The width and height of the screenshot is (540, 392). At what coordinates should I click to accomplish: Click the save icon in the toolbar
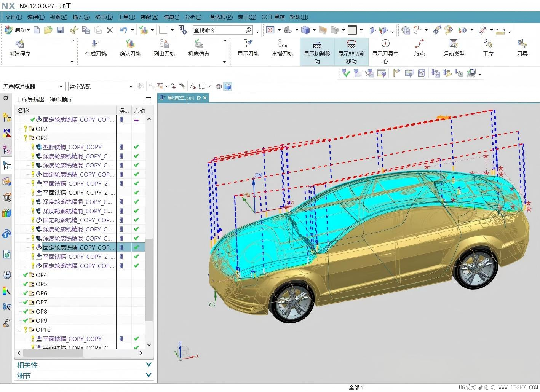pyautogui.click(x=60, y=30)
